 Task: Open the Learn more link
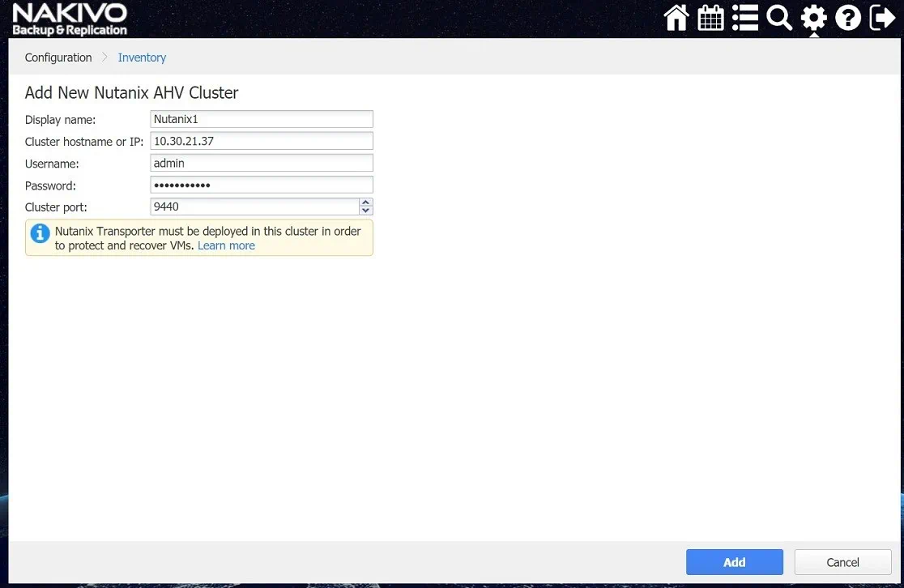pyautogui.click(x=226, y=245)
